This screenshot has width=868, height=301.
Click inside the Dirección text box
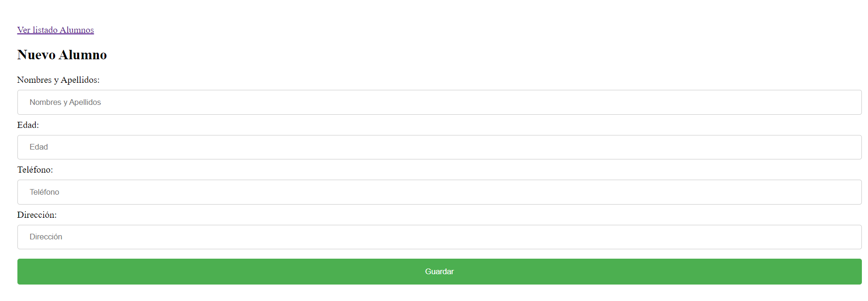pos(439,237)
